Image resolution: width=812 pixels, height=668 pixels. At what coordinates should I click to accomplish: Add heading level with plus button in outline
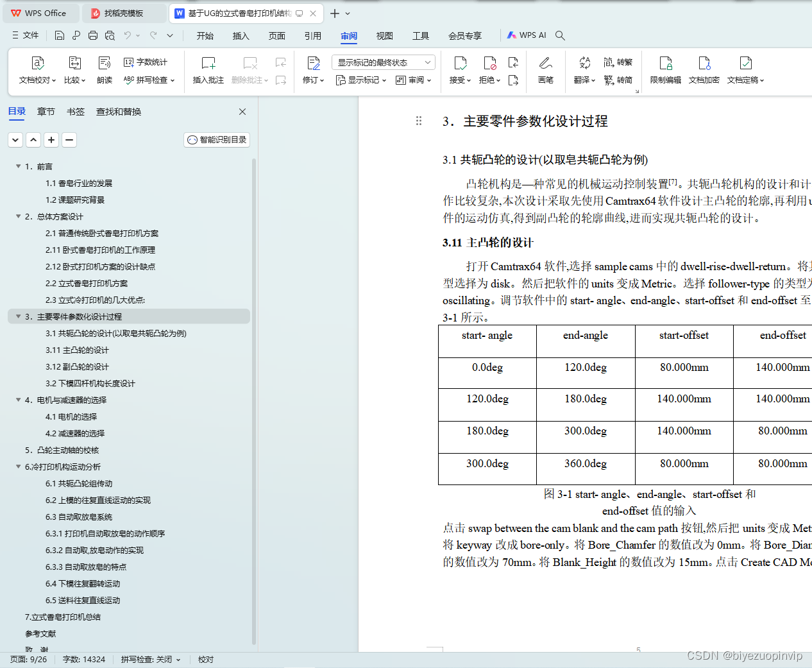pos(51,139)
